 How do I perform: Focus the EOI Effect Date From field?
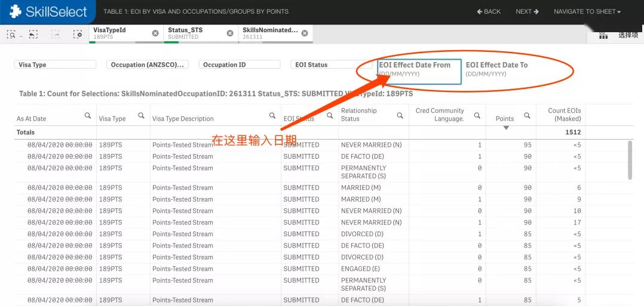pos(419,72)
